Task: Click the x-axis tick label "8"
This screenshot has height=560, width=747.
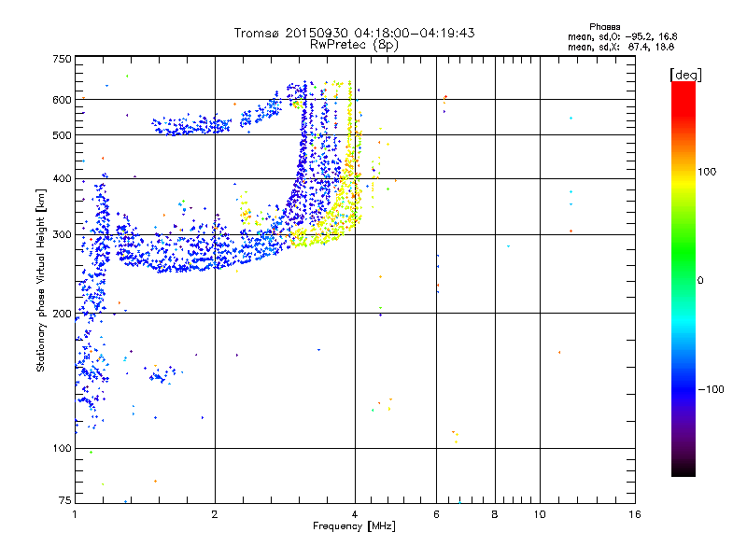Action: [x=495, y=514]
